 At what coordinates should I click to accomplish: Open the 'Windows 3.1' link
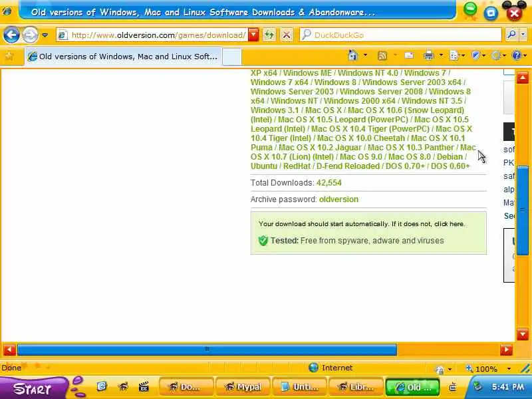[275, 110]
